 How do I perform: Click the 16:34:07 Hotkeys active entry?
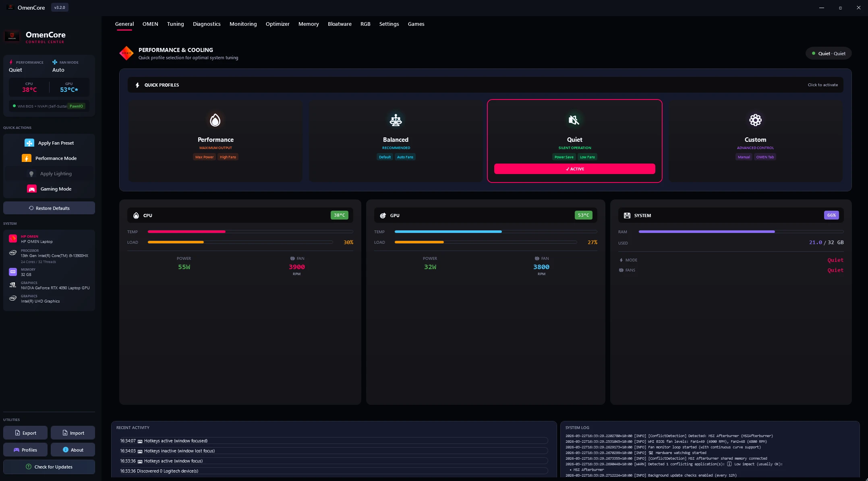(x=334, y=441)
